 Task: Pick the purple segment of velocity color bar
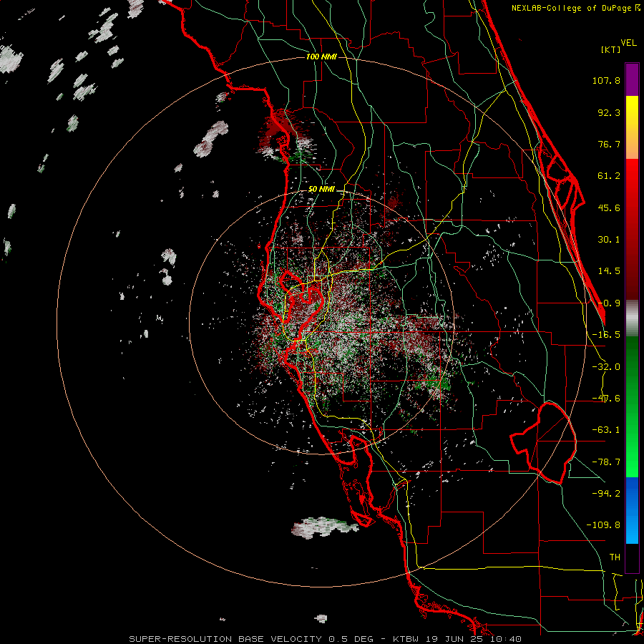[x=632, y=79]
